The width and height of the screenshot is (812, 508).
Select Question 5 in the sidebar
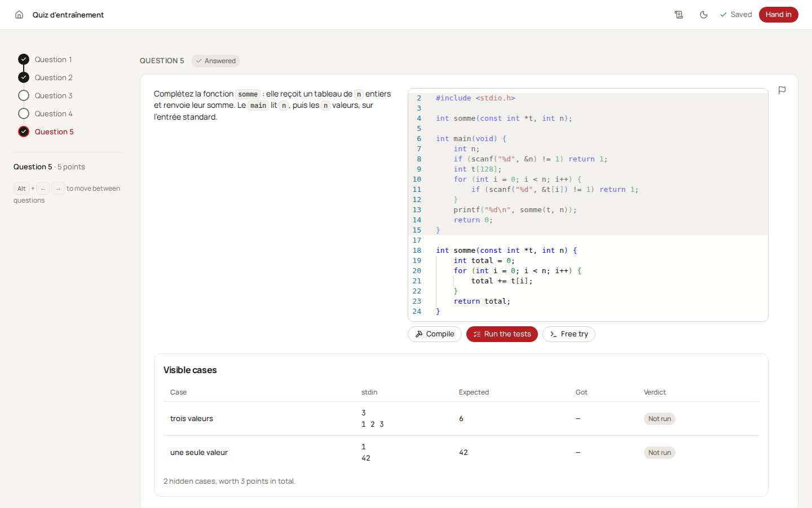pos(46,132)
